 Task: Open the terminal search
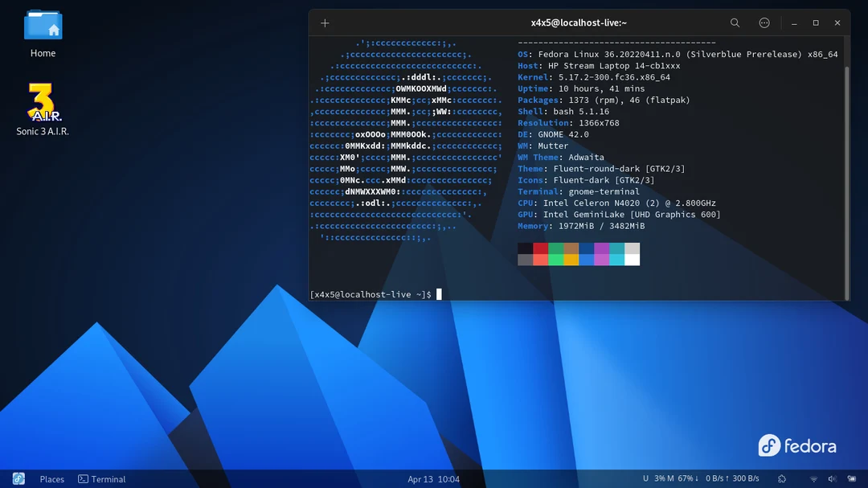coord(735,23)
